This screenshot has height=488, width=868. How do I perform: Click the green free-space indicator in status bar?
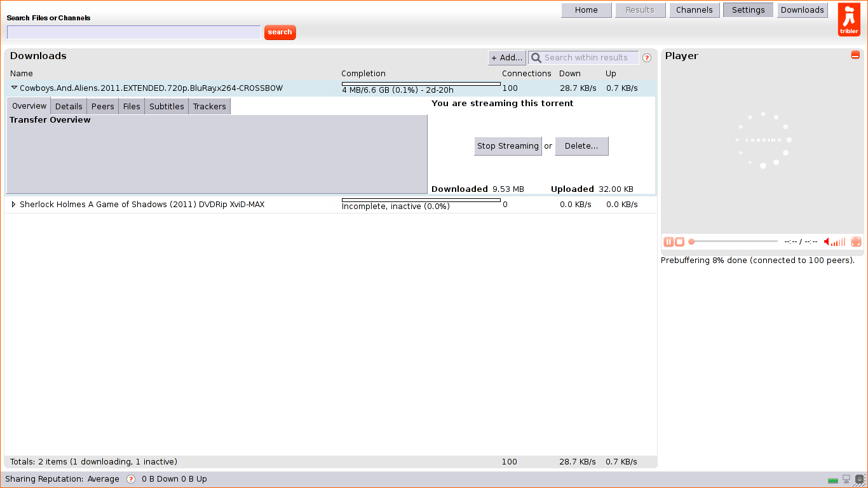832,480
